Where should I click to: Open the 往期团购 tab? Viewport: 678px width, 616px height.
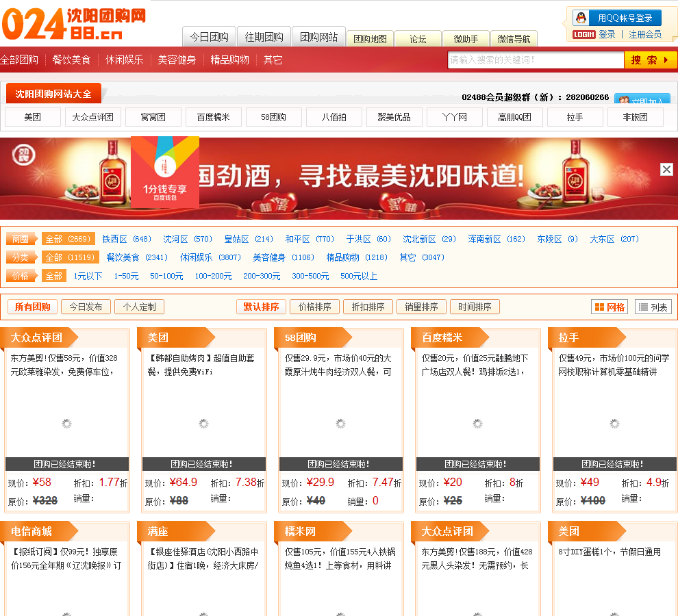pyautogui.click(x=264, y=37)
